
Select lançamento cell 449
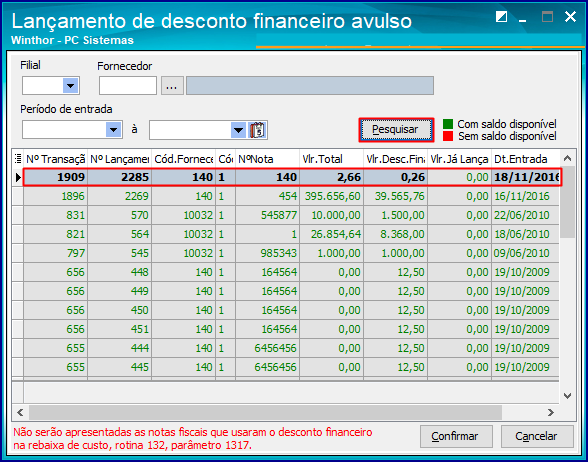tap(120, 291)
